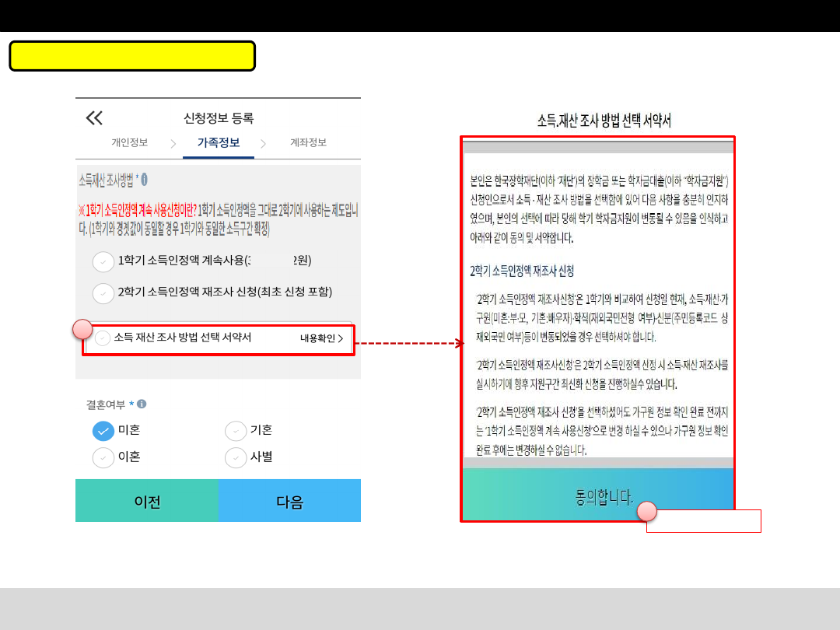Choose 사별 marital status option

(x=236, y=458)
